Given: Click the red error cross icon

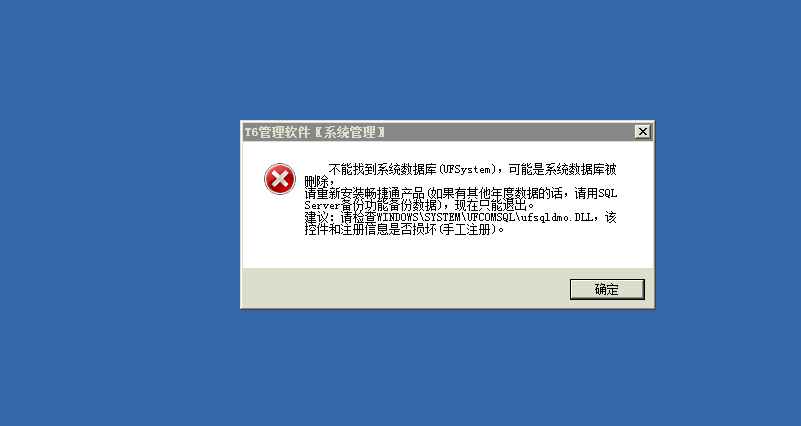Looking at the screenshot, I should tap(279, 179).
